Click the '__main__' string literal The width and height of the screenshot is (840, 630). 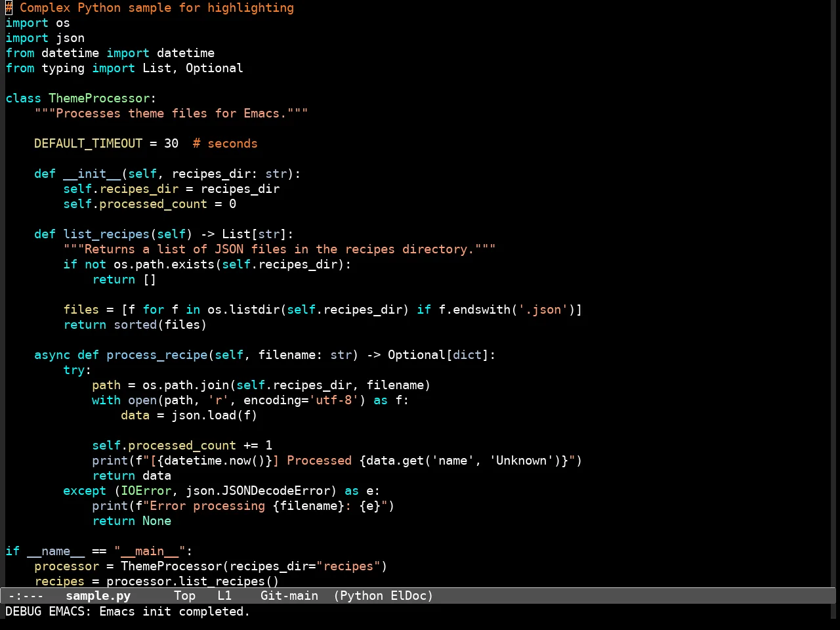pyautogui.click(x=150, y=551)
